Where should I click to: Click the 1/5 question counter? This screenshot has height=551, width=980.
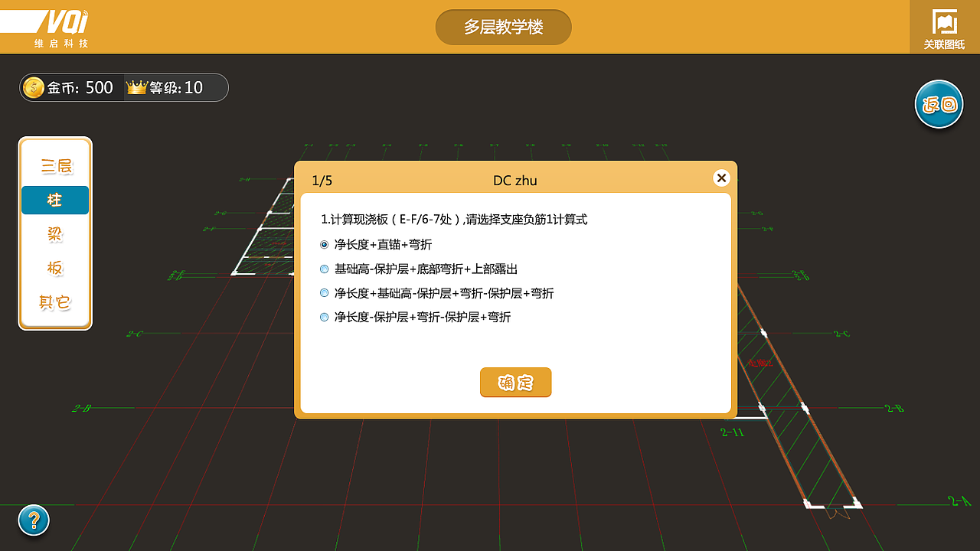pyautogui.click(x=322, y=181)
